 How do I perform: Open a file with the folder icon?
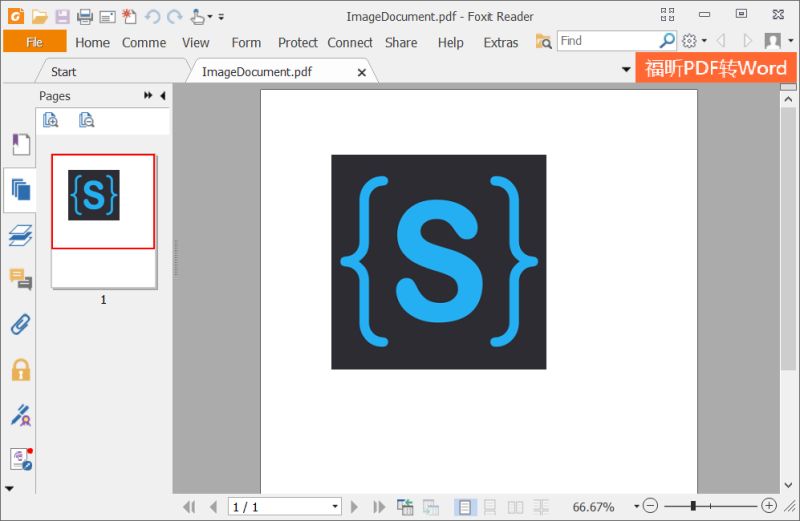[39, 17]
